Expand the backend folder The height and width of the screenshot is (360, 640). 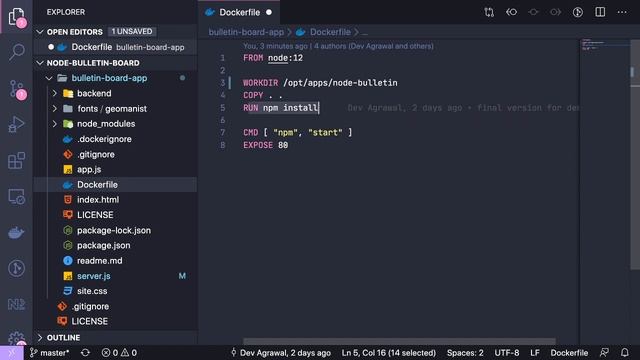(55, 93)
